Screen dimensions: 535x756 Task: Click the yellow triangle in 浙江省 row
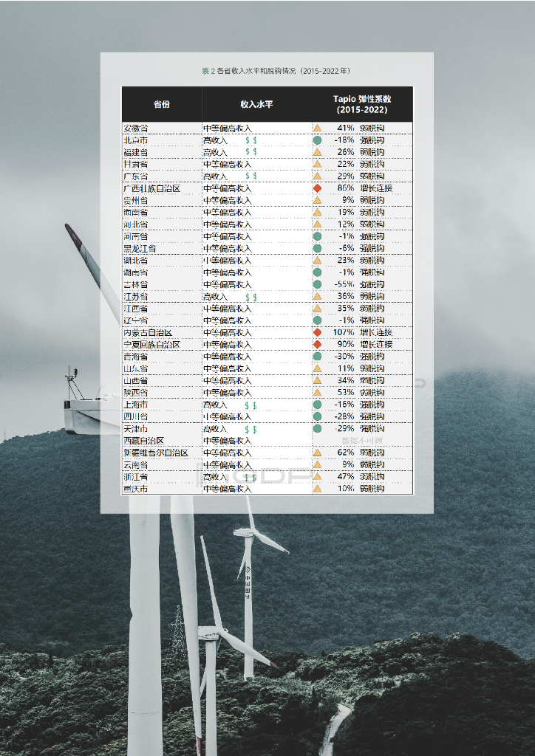(317, 476)
